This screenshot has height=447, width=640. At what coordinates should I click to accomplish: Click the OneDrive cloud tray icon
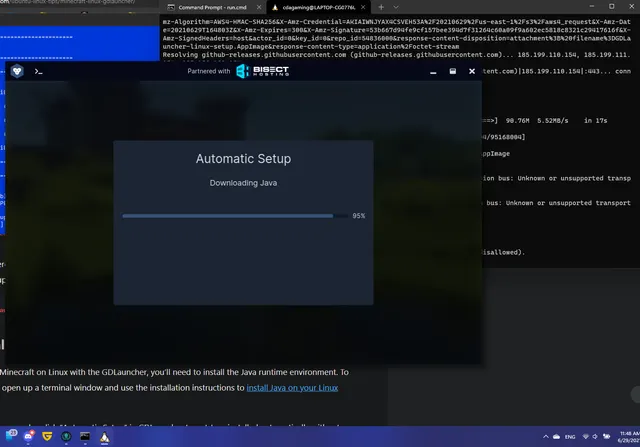click(x=556, y=436)
